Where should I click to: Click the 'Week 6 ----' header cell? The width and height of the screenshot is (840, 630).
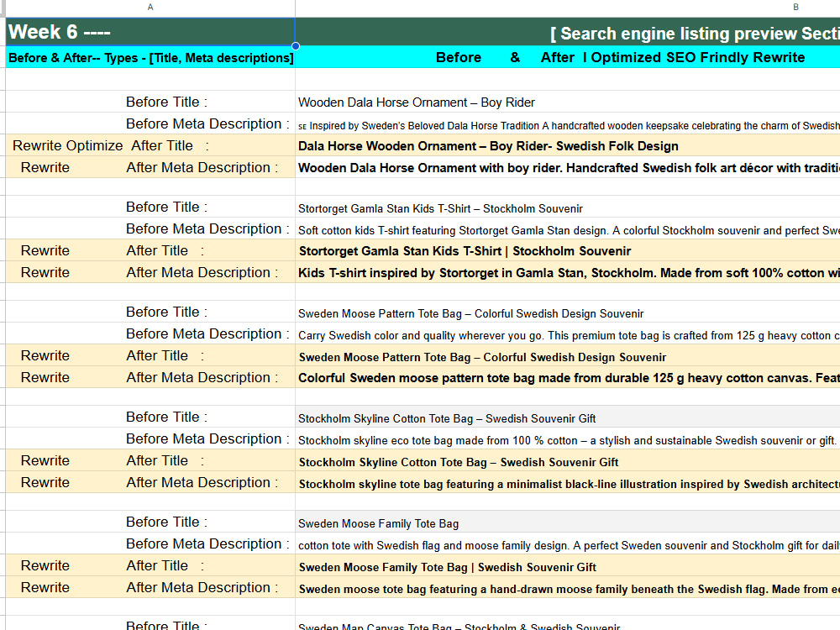(150, 32)
